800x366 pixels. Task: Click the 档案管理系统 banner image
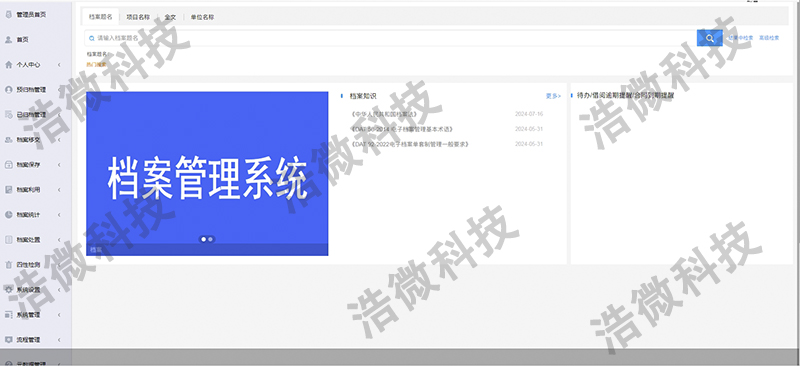[207, 174]
